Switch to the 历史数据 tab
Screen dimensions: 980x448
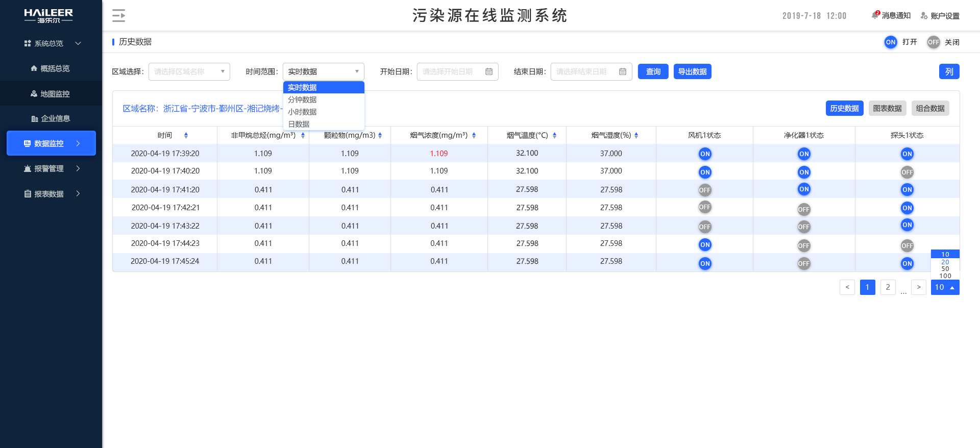tap(845, 108)
